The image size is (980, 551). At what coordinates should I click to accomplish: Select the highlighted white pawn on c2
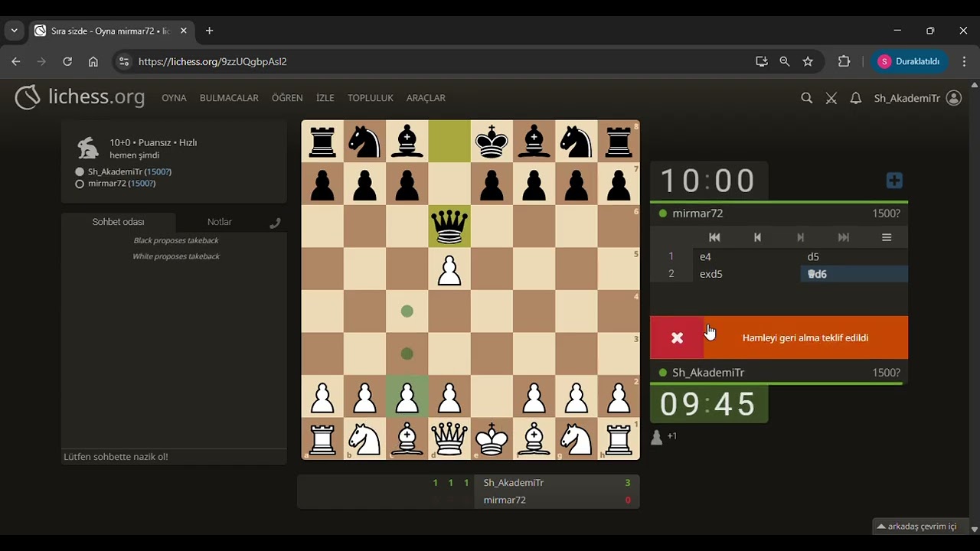pos(407,396)
